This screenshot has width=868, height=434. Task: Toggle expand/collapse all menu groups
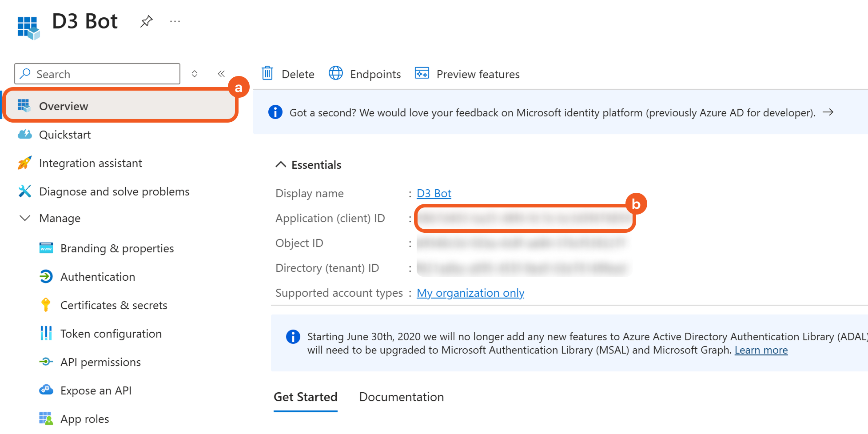coord(195,74)
